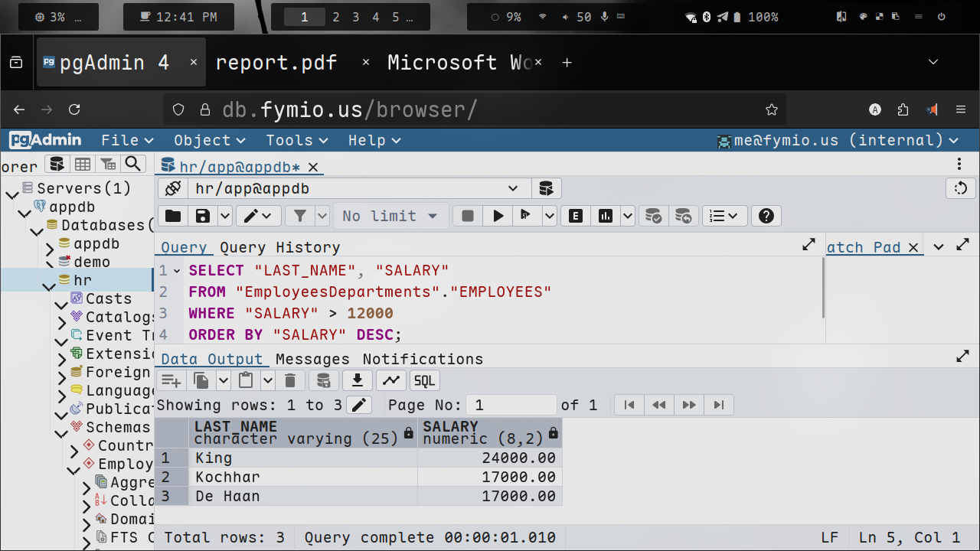Click the Page No input field
This screenshot has width=980, height=551.
(x=513, y=405)
